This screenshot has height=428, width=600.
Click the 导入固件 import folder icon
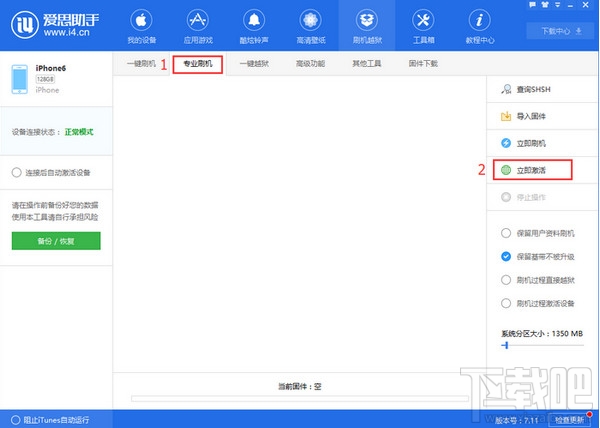[506, 116]
